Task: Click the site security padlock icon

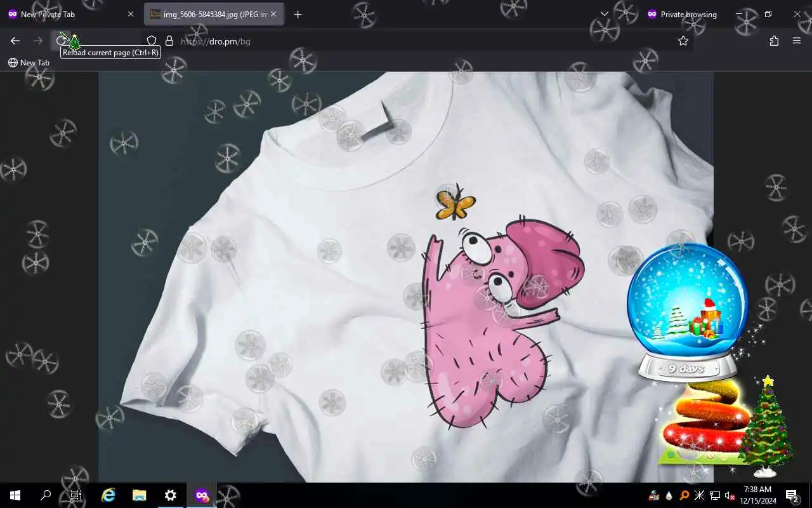Action: tap(169, 41)
